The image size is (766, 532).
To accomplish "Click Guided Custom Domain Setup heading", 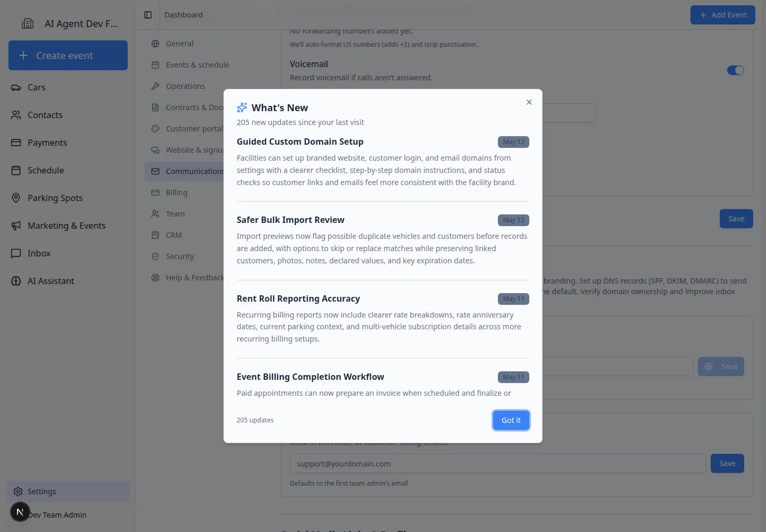I will [x=300, y=142].
